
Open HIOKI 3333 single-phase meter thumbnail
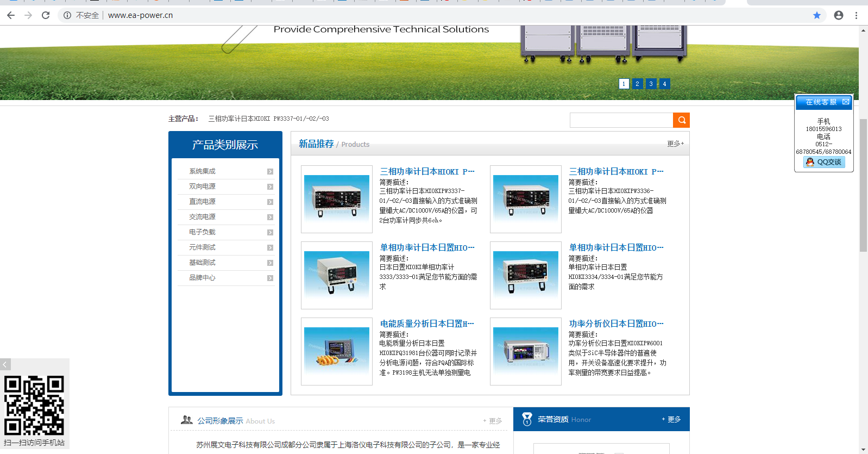pyautogui.click(x=337, y=276)
